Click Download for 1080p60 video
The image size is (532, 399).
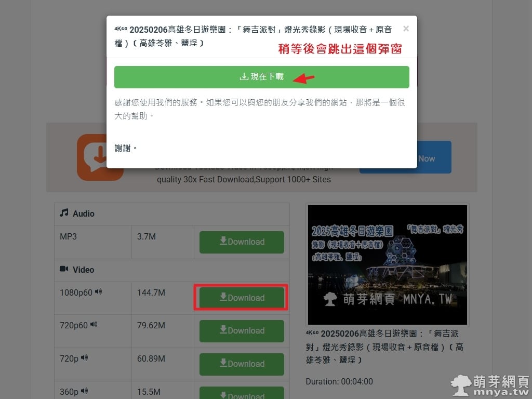pyautogui.click(x=242, y=298)
